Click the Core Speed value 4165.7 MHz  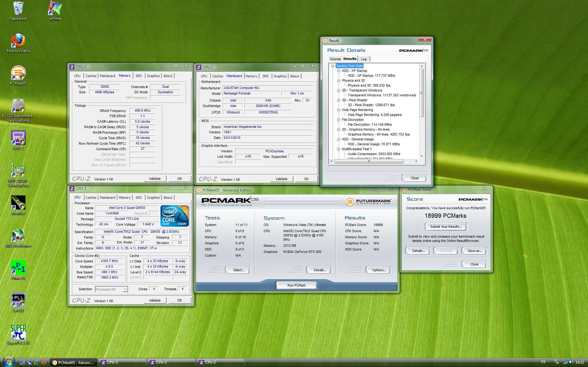(x=110, y=261)
